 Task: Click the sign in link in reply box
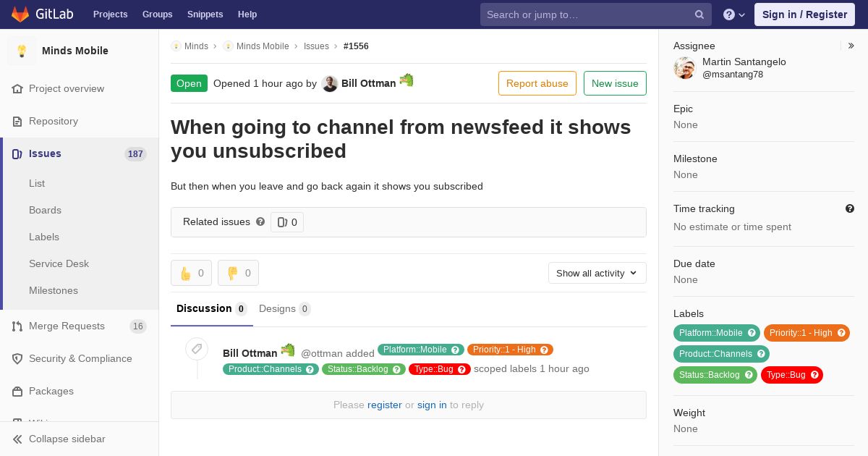coord(432,405)
